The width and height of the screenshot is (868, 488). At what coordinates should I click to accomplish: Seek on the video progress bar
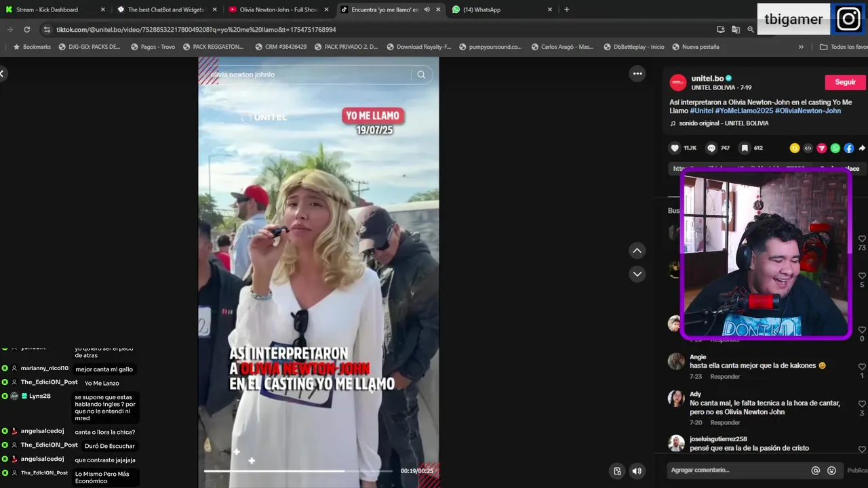[x=298, y=470]
